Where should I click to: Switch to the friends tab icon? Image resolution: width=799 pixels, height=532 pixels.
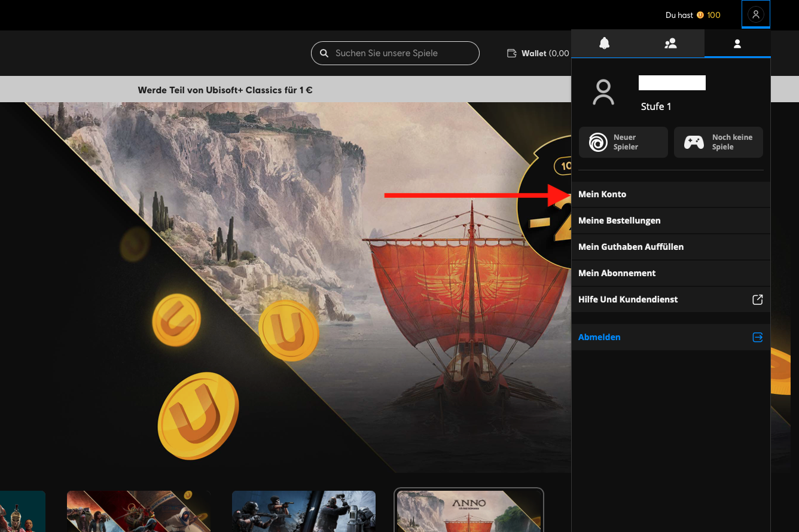[x=670, y=44]
